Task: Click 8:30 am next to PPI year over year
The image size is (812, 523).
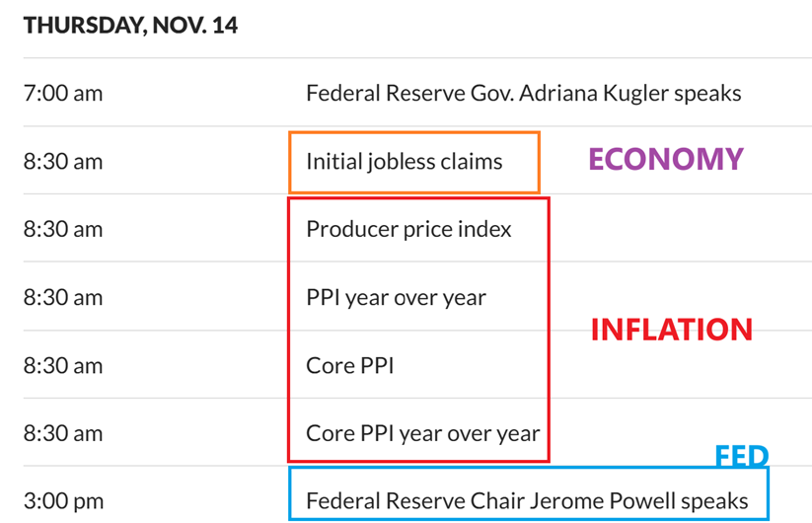Action: click(63, 297)
